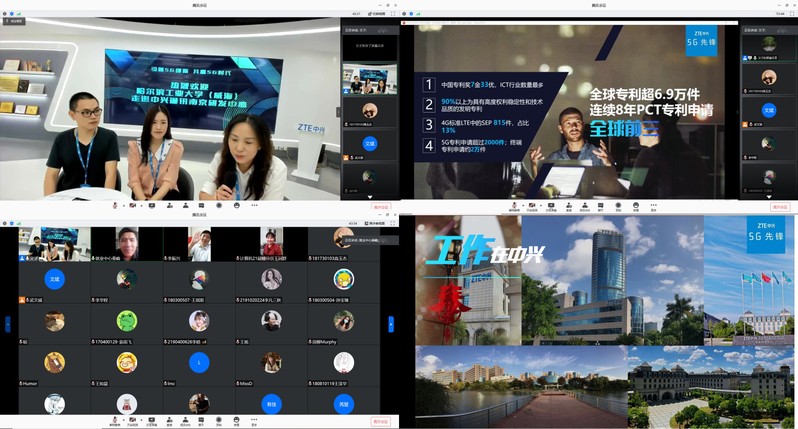Start recording in top-right meeting toolbar
Screen dimensions: 798x429
tap(618, 205)
